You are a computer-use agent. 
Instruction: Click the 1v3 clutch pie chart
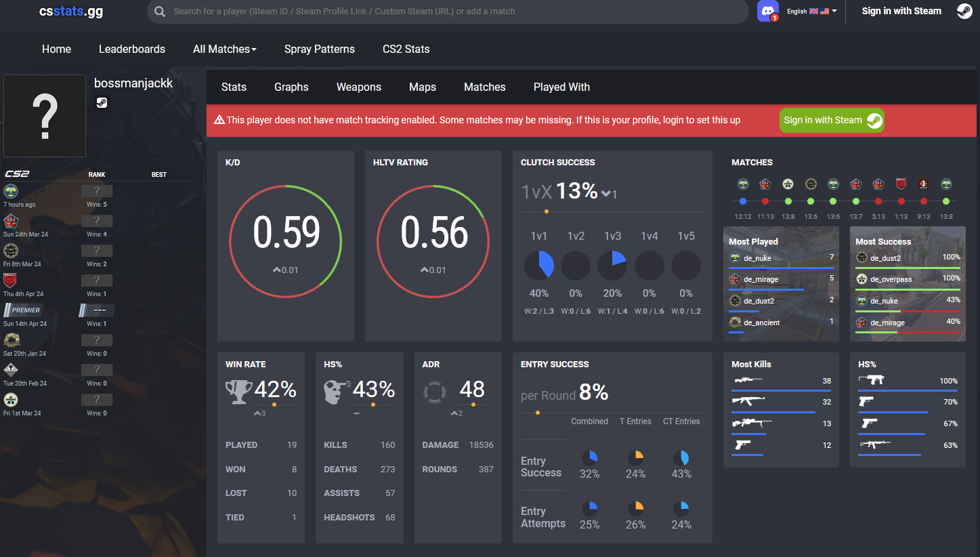(x=612, y=265)
